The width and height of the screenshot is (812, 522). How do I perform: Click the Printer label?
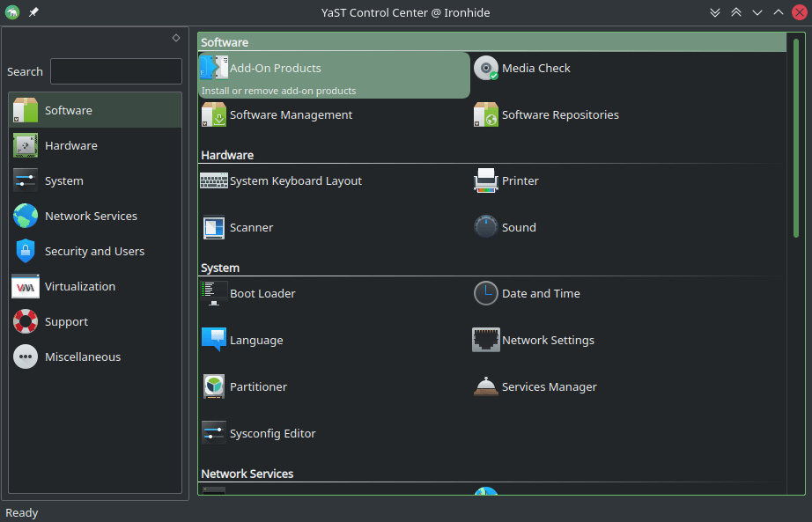click(520, 180)
